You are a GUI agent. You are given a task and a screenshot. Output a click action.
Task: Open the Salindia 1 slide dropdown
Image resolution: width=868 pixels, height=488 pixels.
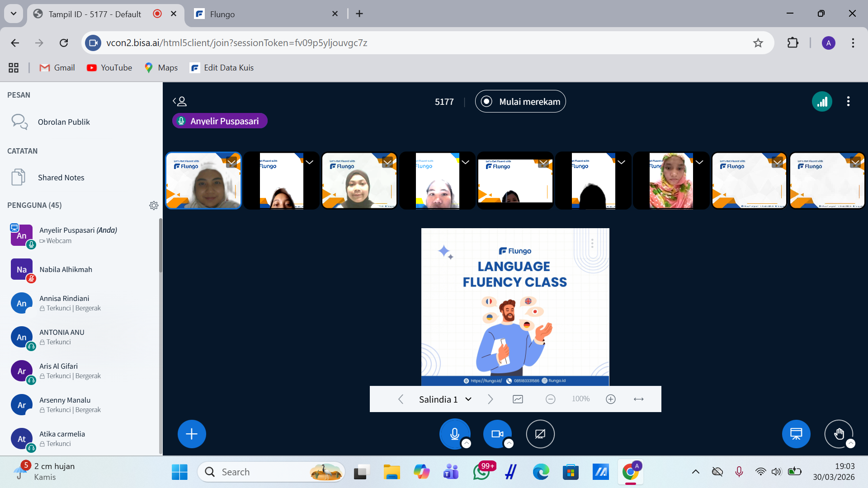[x=445, y=399]
